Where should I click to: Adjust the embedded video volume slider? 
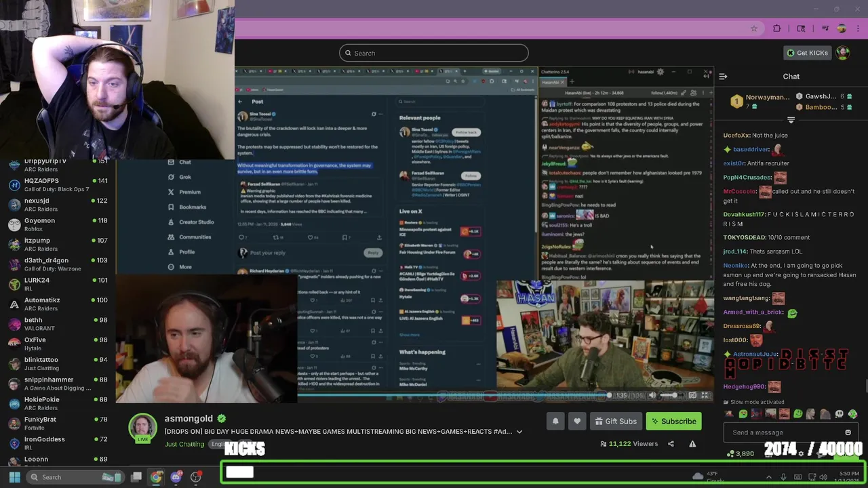670,395
